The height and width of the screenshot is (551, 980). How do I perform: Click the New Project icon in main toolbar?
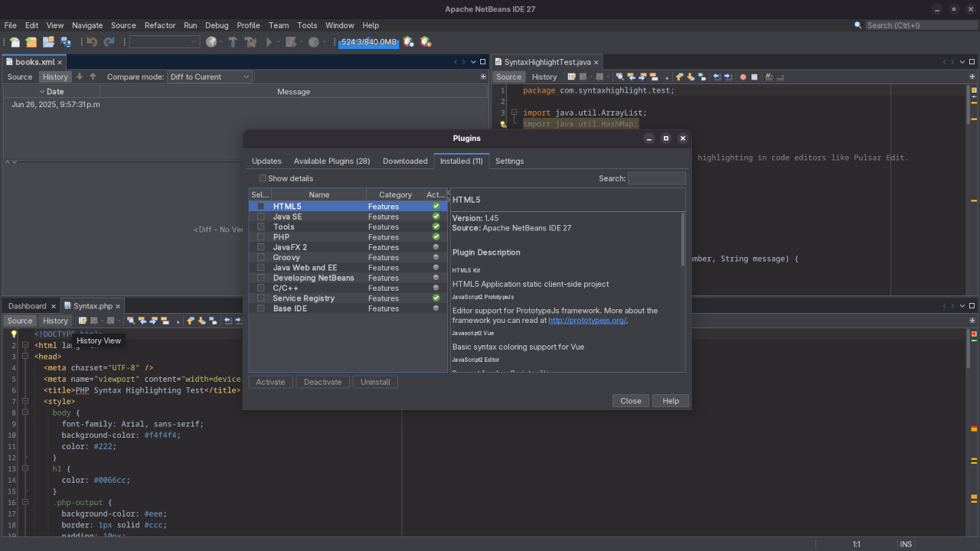click(31, 42)
